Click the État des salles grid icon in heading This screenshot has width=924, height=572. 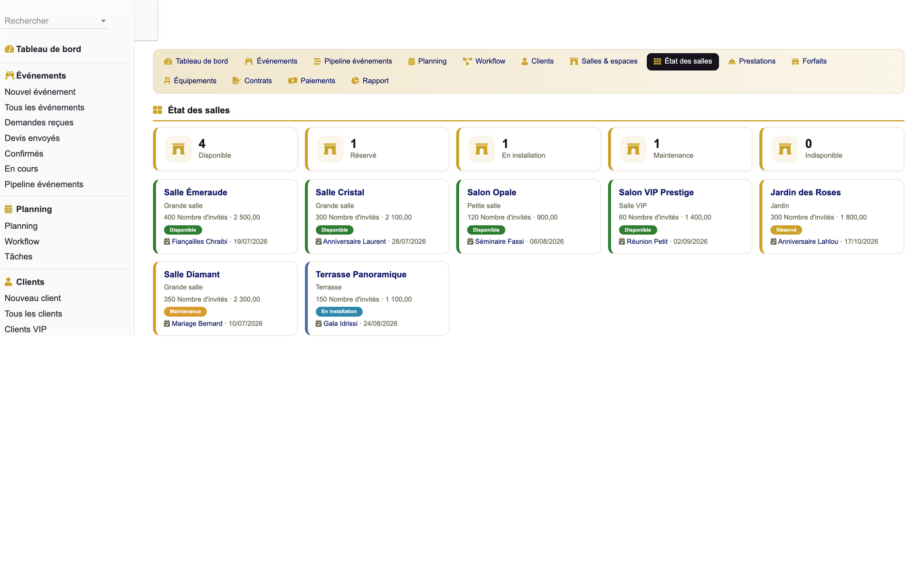point(158,110)
